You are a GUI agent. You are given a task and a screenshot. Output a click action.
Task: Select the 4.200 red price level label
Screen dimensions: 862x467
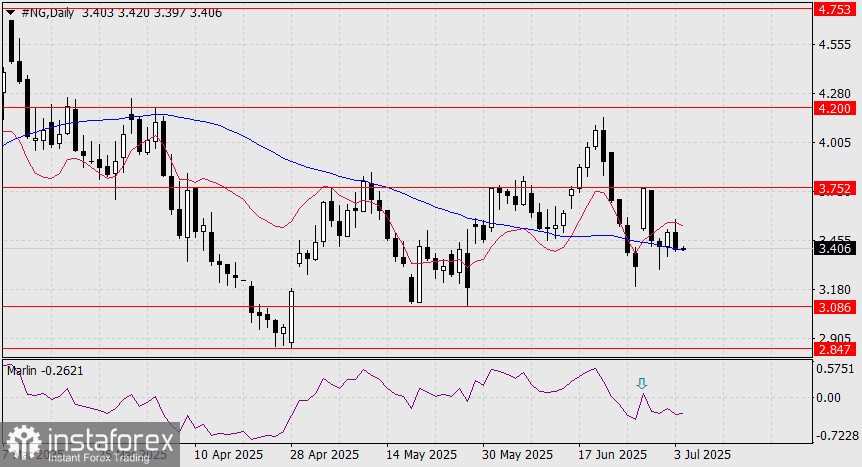835,108
